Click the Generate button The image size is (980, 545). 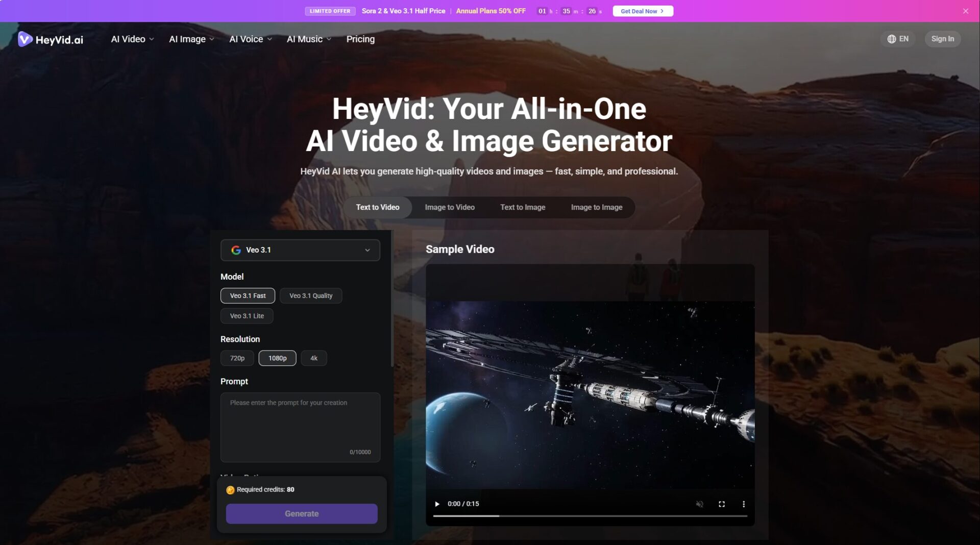pyautogui.click(x=301, y=513)
